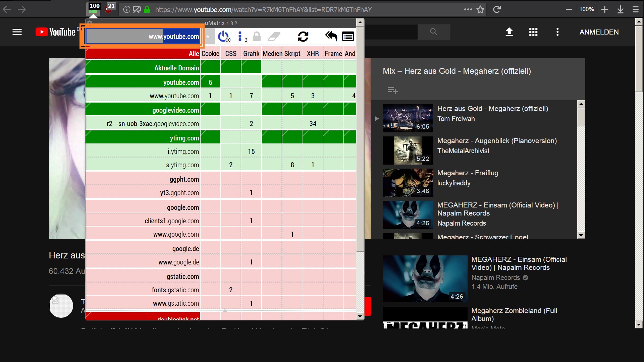Reload the page using the browser reload icon

[497, 9]
